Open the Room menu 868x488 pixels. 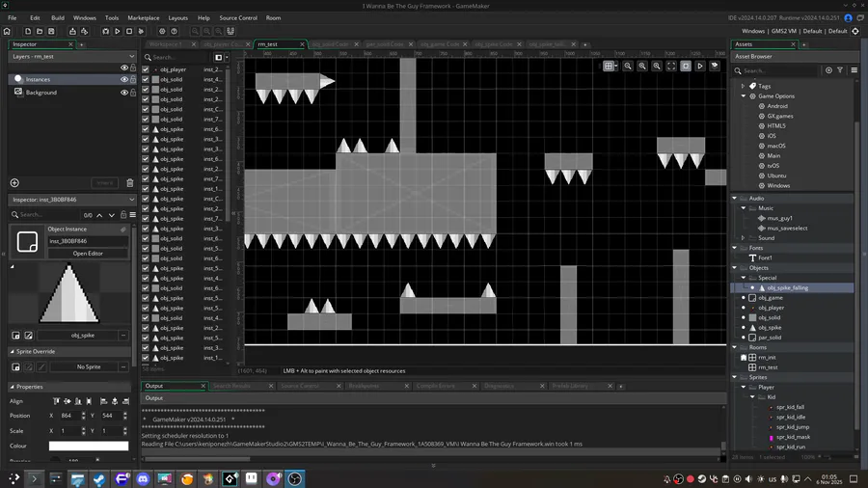(274, 17)
